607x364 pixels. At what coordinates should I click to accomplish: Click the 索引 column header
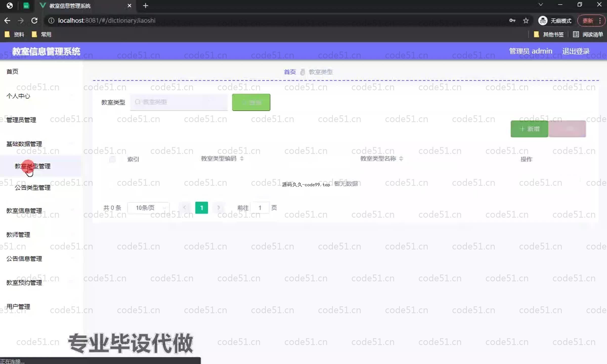pyautogui.click(x=133, y=159)
